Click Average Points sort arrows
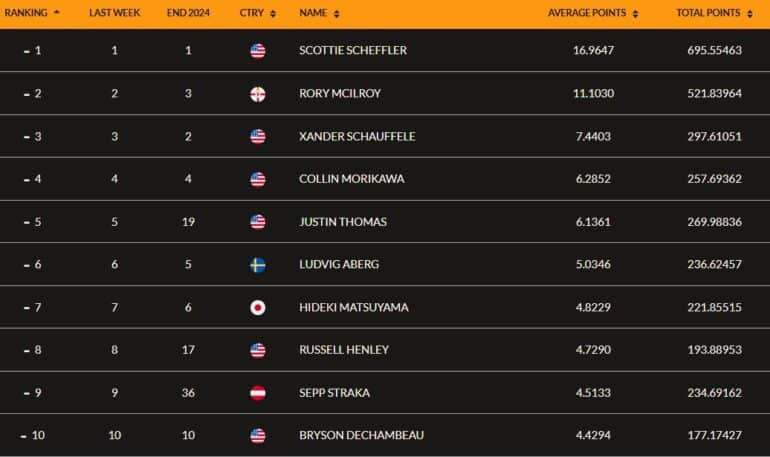 tap(635, 14)
